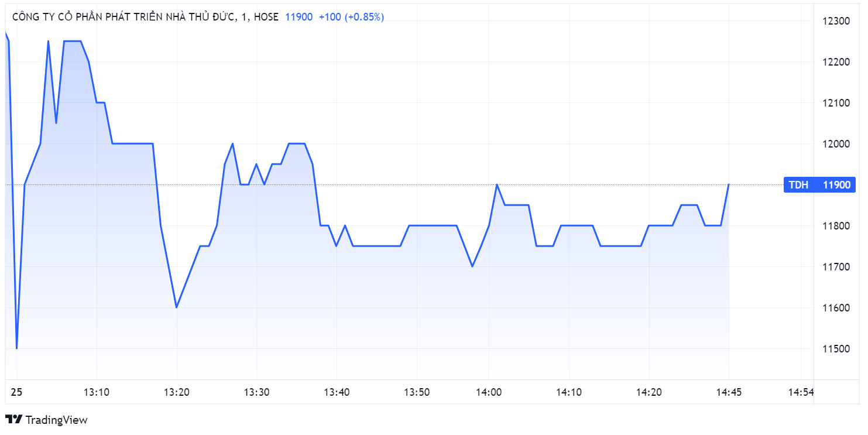
Task: Click the 14:54 time axis label
Action: coord(801,392)
